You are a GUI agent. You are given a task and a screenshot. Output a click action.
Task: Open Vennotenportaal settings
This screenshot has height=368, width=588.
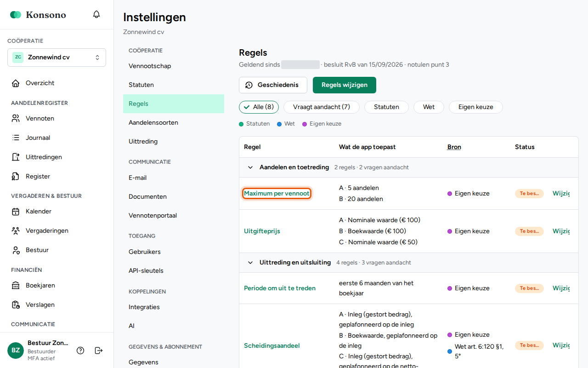click(174, 216)
